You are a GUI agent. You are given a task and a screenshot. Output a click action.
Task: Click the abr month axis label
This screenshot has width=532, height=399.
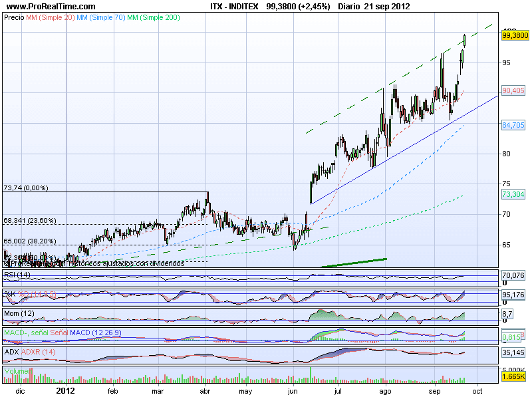point(205,391)
